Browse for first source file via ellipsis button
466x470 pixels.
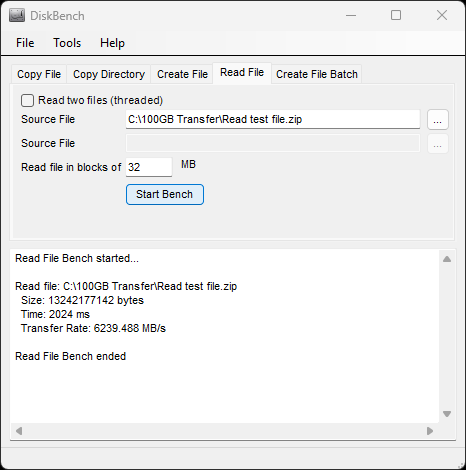coord(438,119)
